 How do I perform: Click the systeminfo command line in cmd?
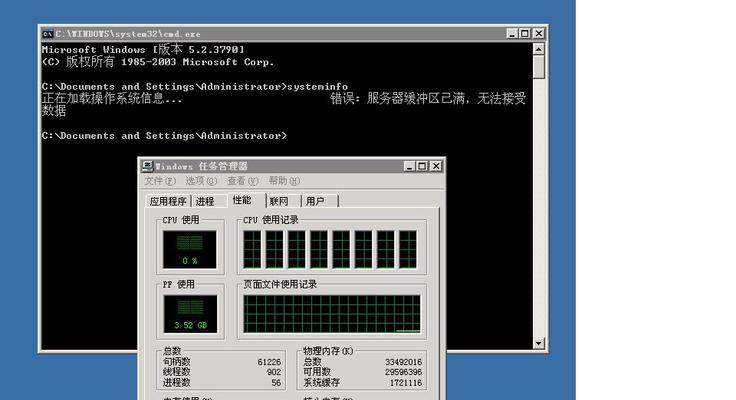pyautogui.click(x=195, y=86)
